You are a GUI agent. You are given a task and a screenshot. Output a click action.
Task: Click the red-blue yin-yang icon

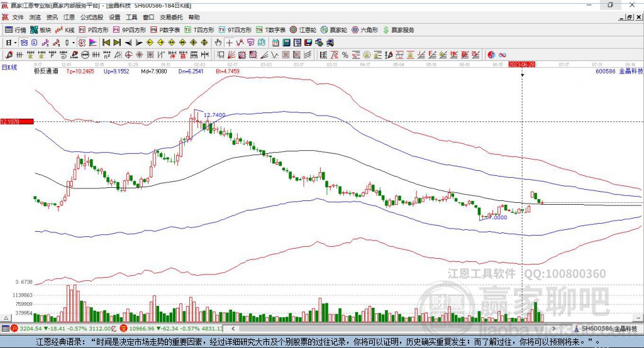(x=491, y=55)
